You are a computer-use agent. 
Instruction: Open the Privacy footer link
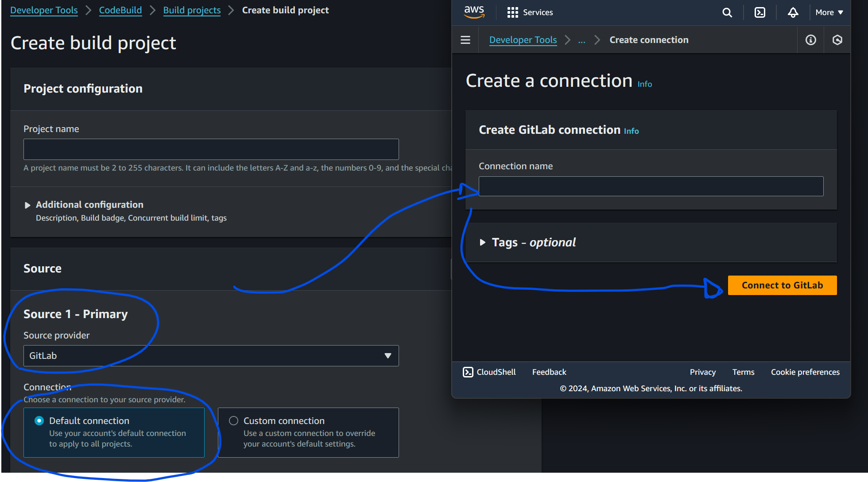coord(703,372)
